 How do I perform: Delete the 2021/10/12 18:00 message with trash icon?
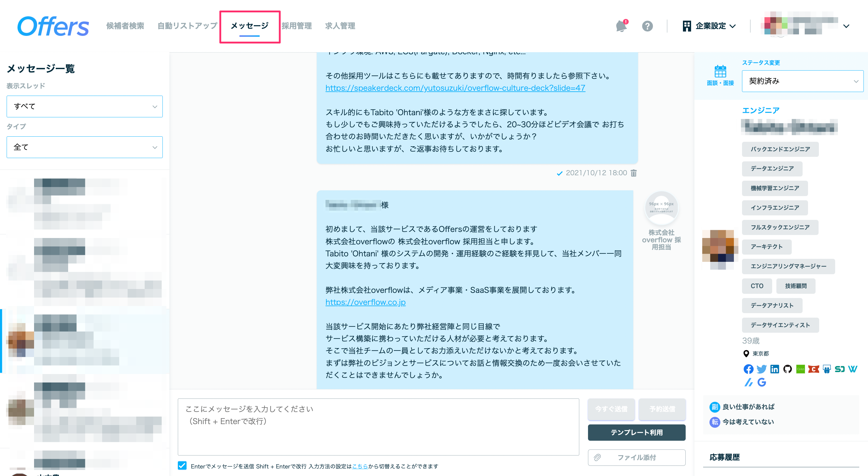[634, 173]
